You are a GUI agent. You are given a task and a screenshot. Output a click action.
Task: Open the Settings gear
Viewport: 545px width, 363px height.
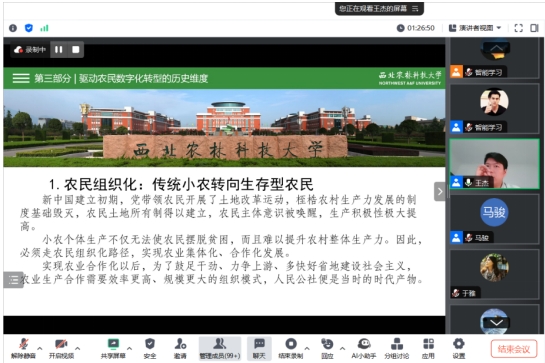(x=459, y=348)
